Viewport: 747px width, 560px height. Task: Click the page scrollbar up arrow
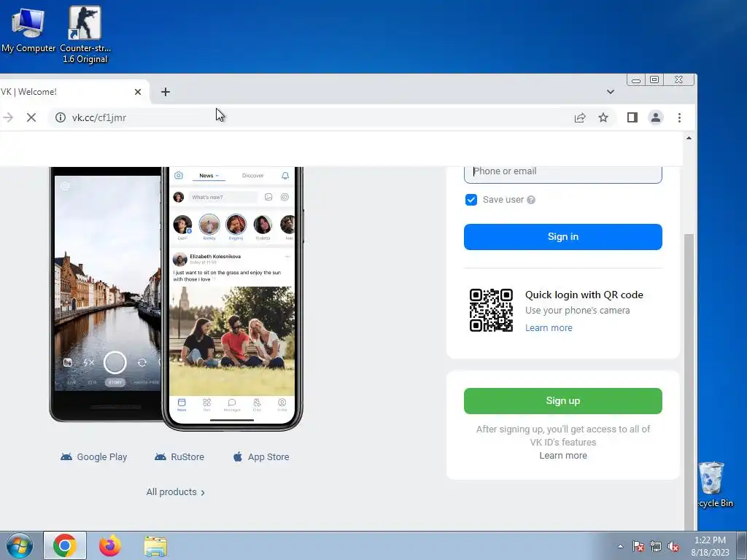(x=689, y=138)
